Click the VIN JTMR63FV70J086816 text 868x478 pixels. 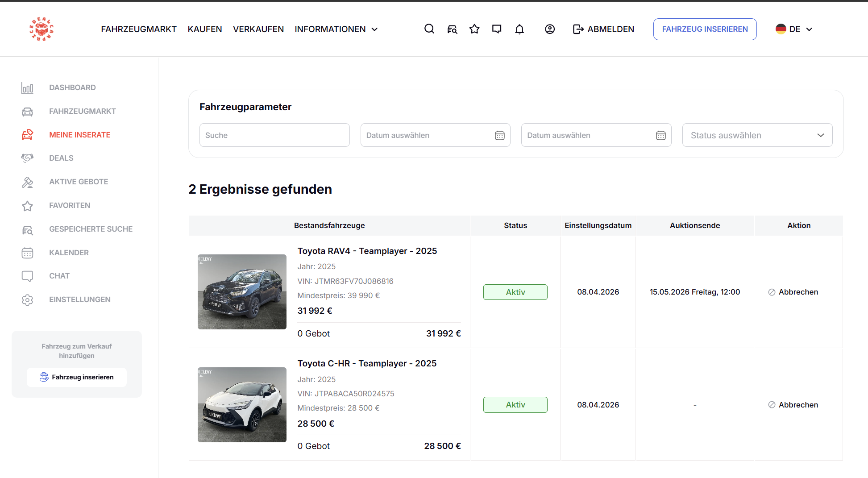point(345,281)
